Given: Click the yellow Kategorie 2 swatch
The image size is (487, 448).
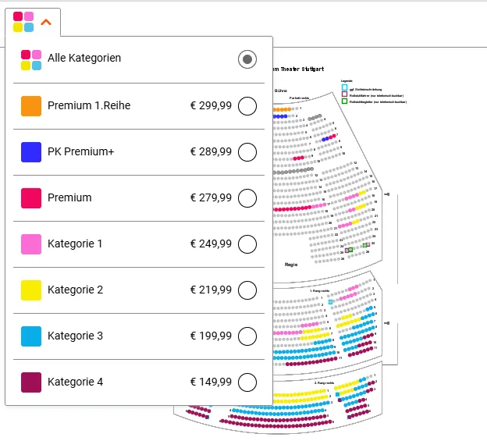Looking at the screenshot, I should point(31,290).
